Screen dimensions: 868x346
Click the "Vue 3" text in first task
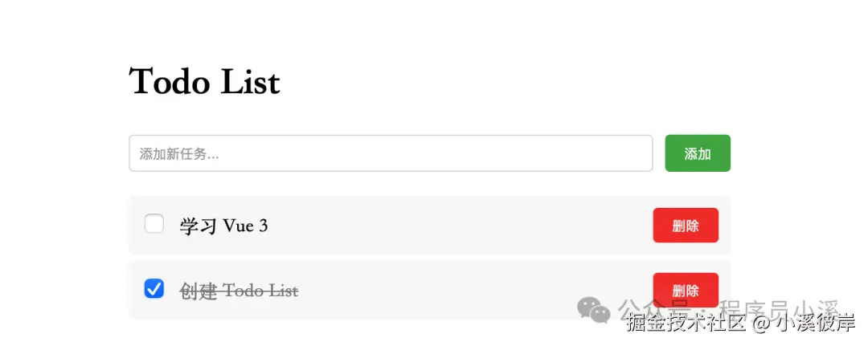246,226
